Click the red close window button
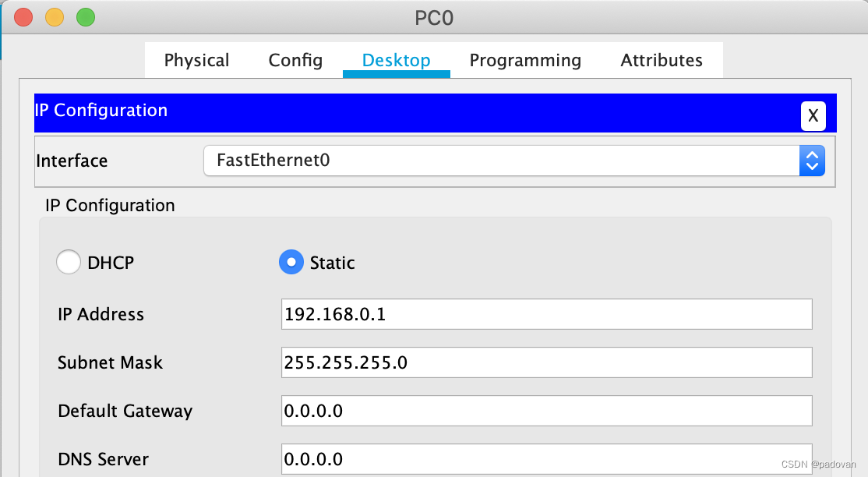 click(x=23, y=17)
